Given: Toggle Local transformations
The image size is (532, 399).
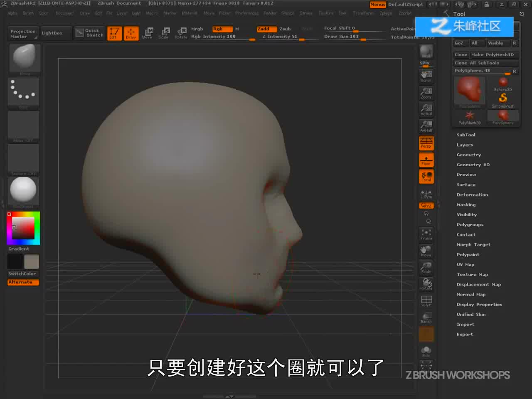Looking at the screenshot, I should click(426, 177).
